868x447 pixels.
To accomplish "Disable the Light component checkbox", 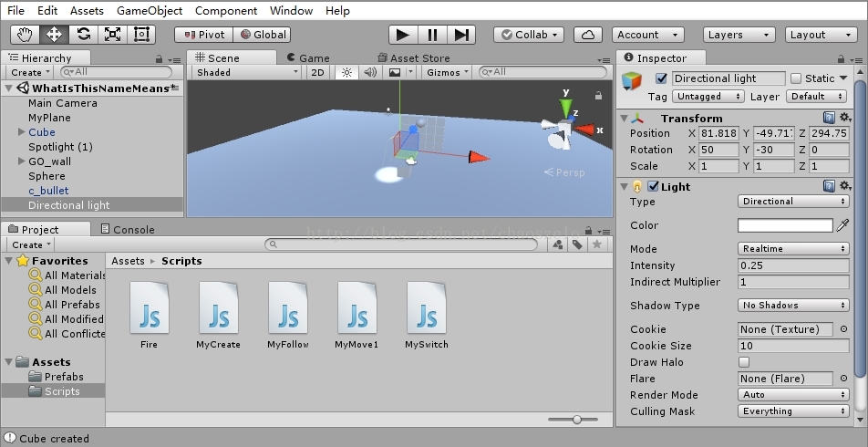I will click(x=653, y=187).
